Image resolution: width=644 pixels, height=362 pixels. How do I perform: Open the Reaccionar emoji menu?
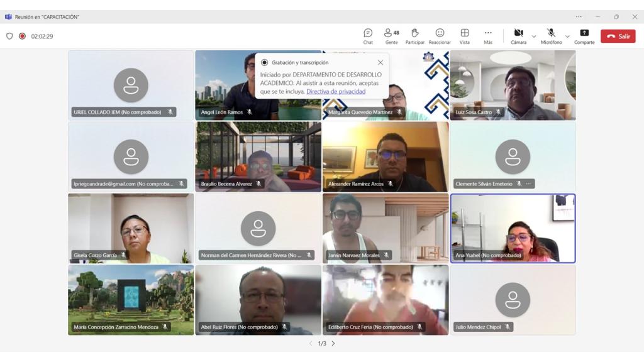click(x=440, y=36)
